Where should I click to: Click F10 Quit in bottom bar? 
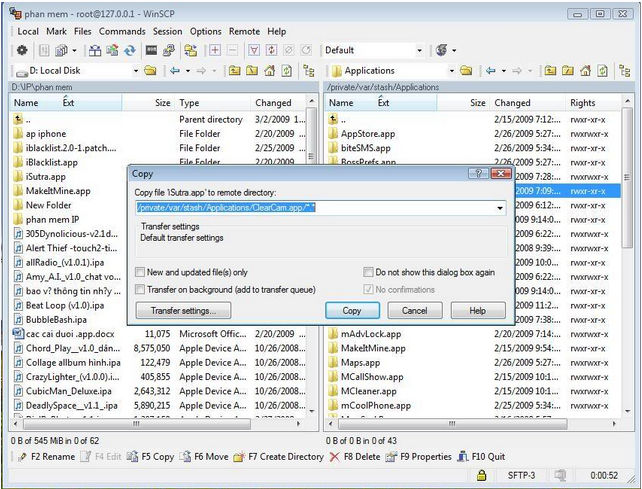pyautogui.click(x=481, y=457)
